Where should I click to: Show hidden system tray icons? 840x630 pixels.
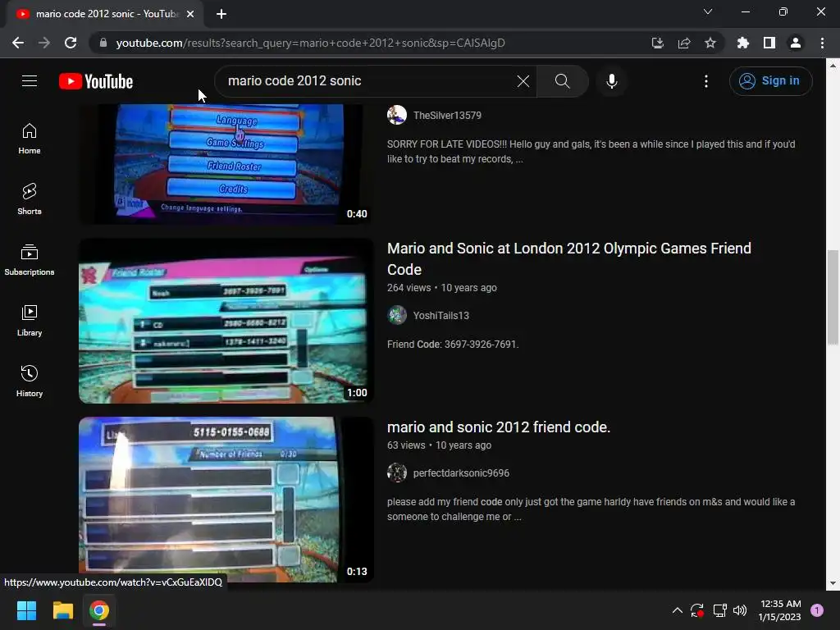pos(677,610)
